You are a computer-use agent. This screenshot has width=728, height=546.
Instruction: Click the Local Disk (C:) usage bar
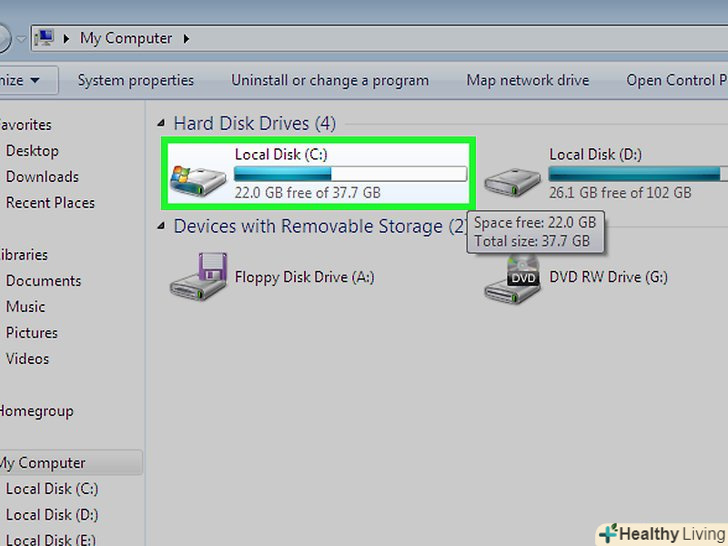(x=351, y=174)
